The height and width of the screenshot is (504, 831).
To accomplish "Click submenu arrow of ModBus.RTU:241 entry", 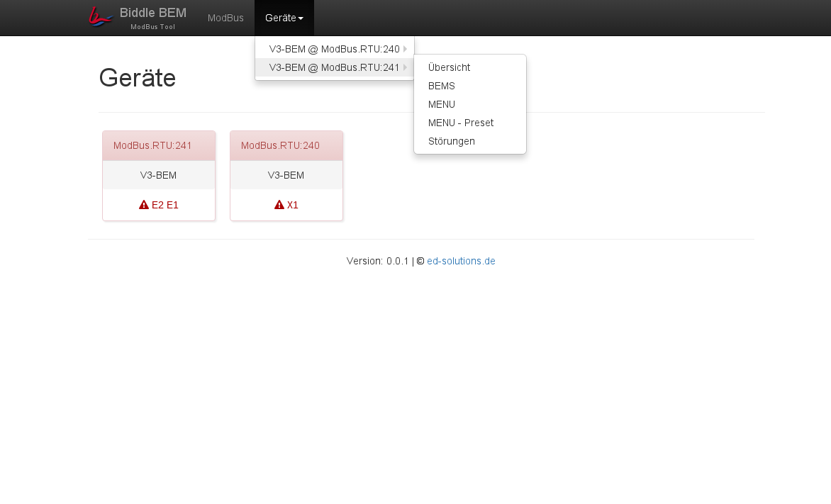I will [x=405, y=67].
